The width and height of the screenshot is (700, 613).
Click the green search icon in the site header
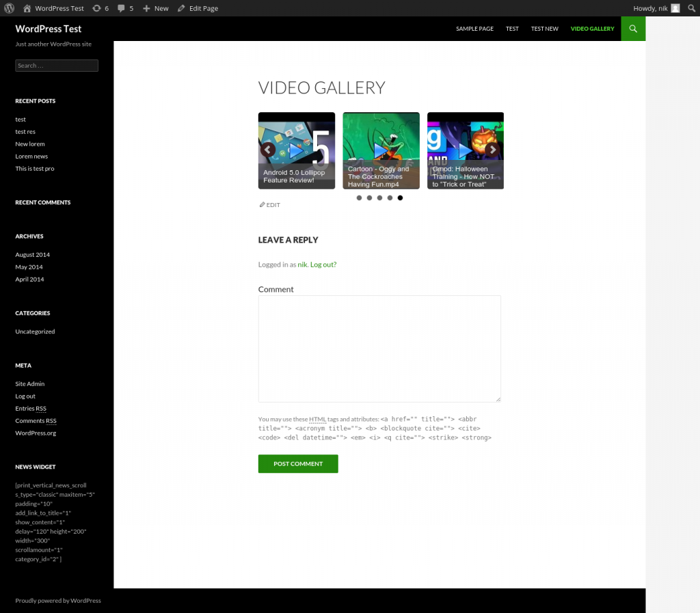(x=632, y=29)
